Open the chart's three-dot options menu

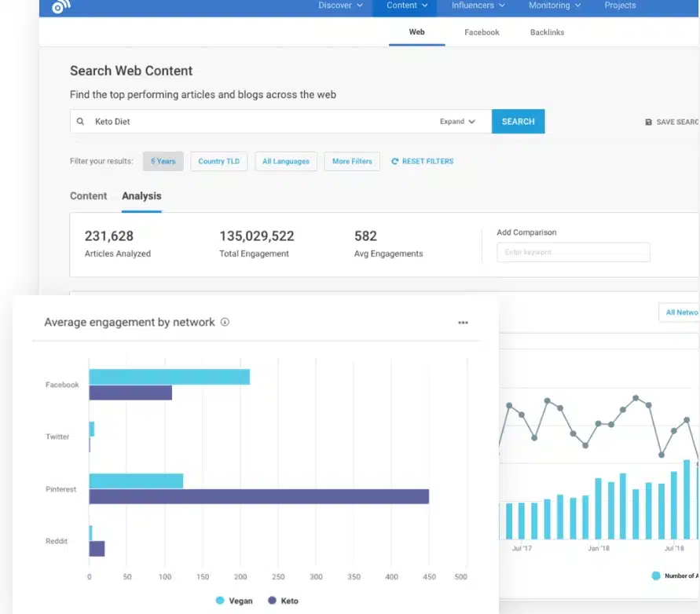coord(463,322)
